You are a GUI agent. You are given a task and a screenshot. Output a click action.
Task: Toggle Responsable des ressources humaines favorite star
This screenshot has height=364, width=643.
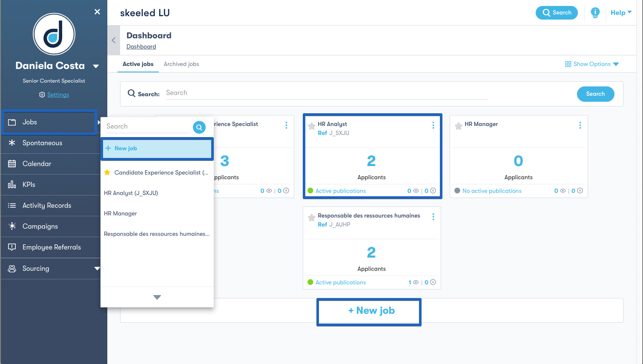pyautogui.click(x=312, y=218)
